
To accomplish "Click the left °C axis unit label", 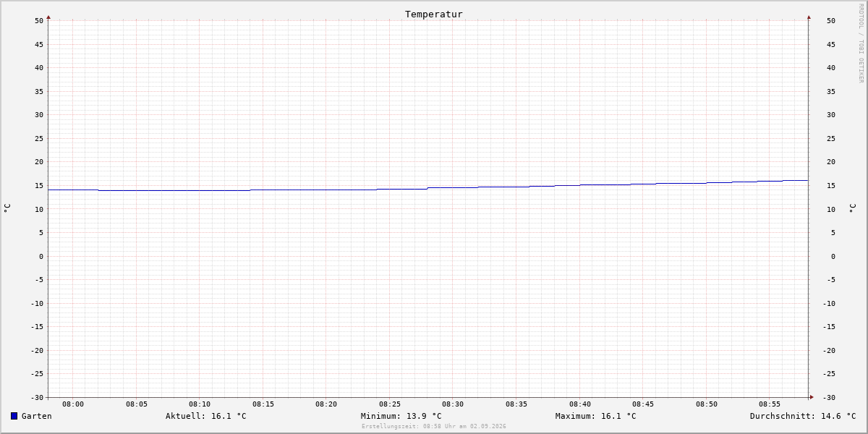I will coord(7,208).
